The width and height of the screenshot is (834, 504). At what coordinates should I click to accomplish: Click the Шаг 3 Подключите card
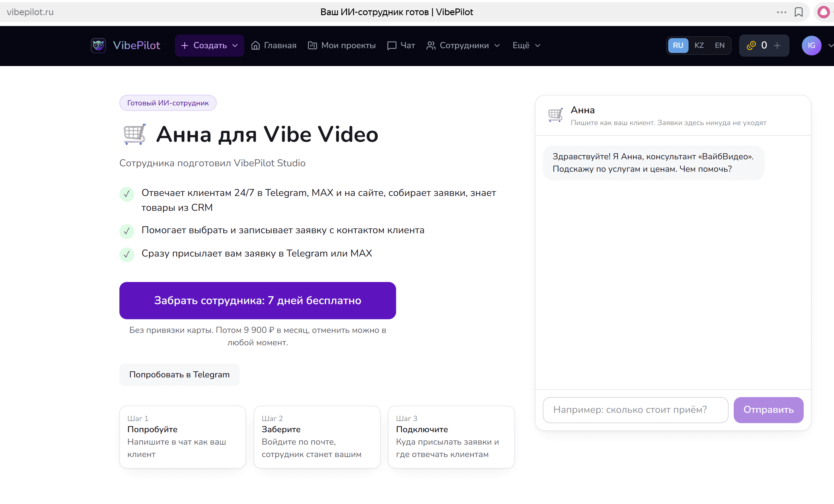[x=451, y=437]
